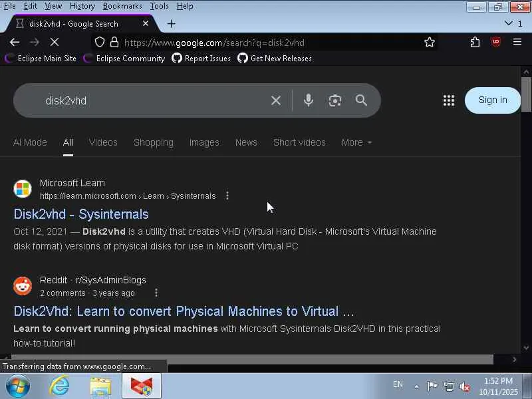Image resolution: width=532 pixels, height=399 pixels.
Task: Open Windows Explorer from taskbar
Action: (100, 386)
